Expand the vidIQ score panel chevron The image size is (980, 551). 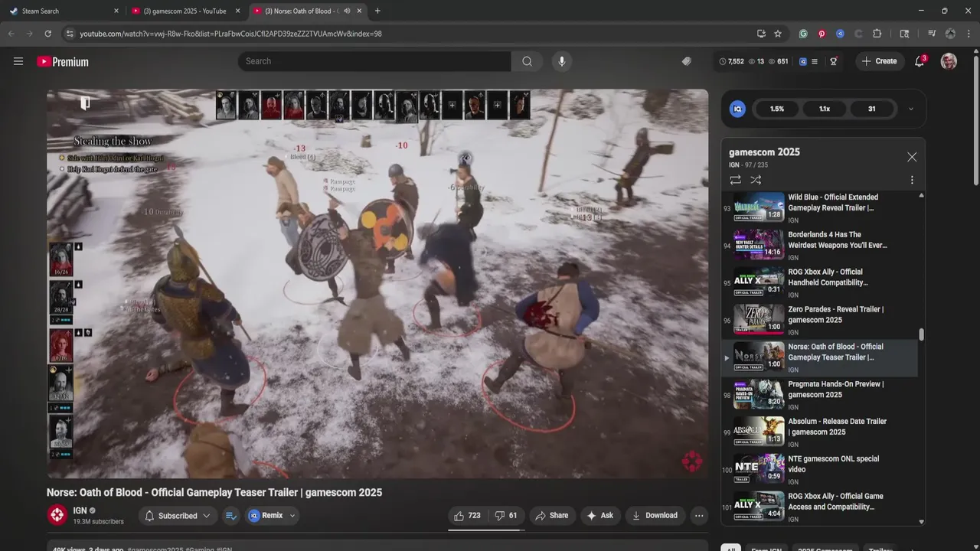[910, 109]
